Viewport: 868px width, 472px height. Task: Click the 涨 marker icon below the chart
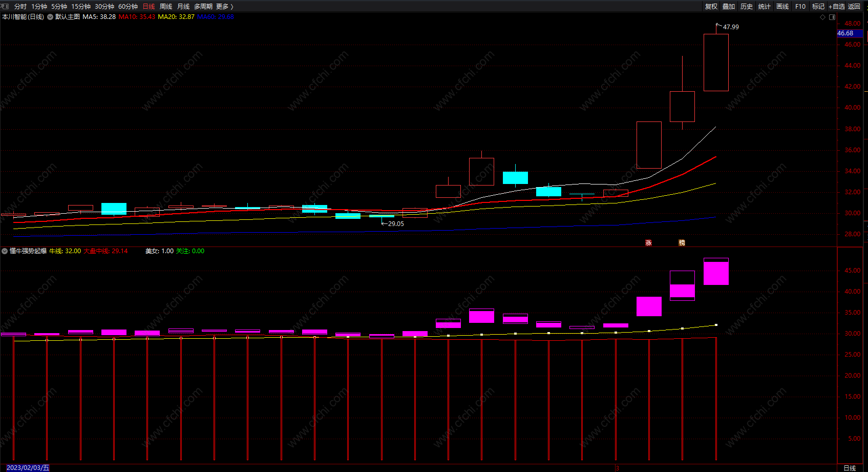pos(648,243)
